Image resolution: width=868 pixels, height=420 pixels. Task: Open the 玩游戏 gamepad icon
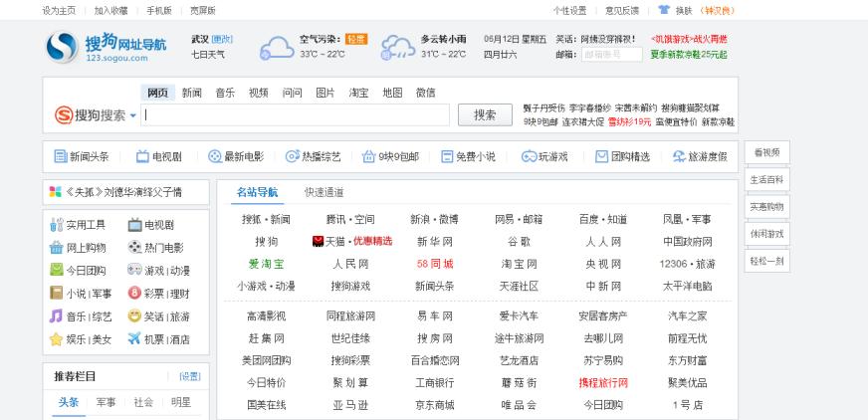(529, 156)
